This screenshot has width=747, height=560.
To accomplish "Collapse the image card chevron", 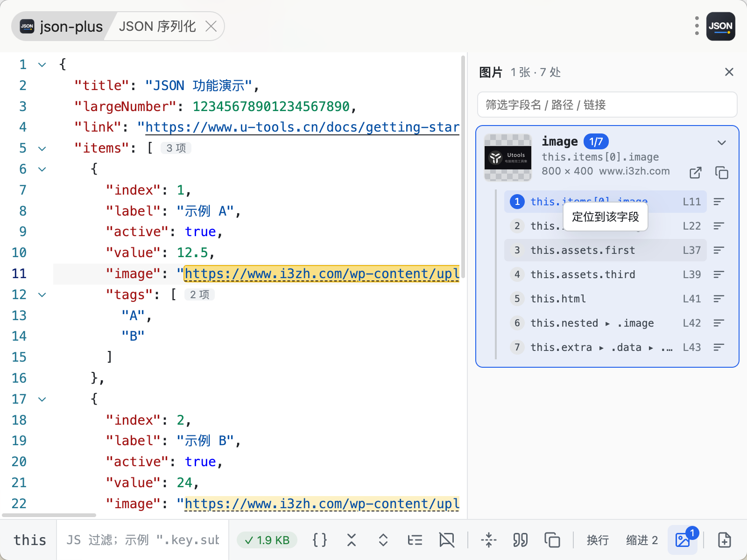I will point(722,142).
